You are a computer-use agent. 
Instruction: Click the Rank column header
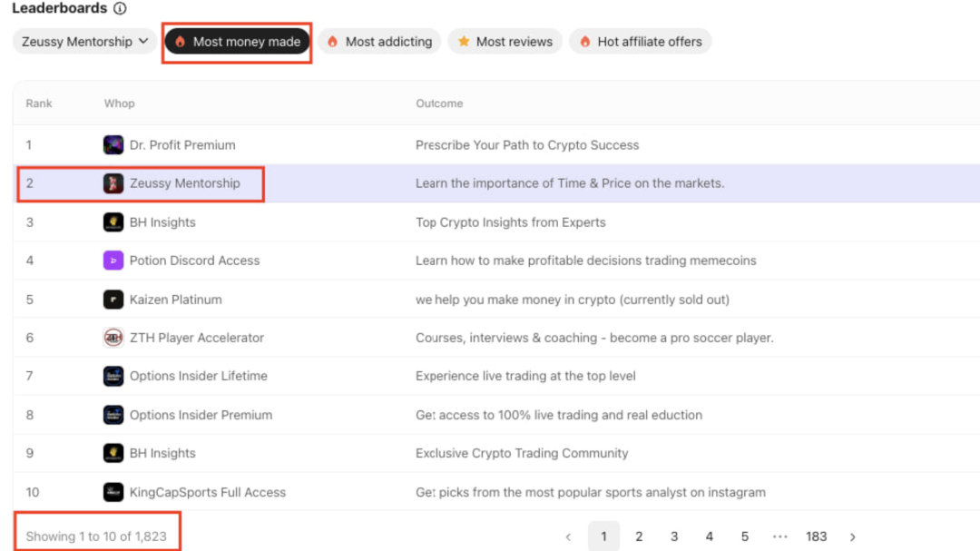pos(39,103)
